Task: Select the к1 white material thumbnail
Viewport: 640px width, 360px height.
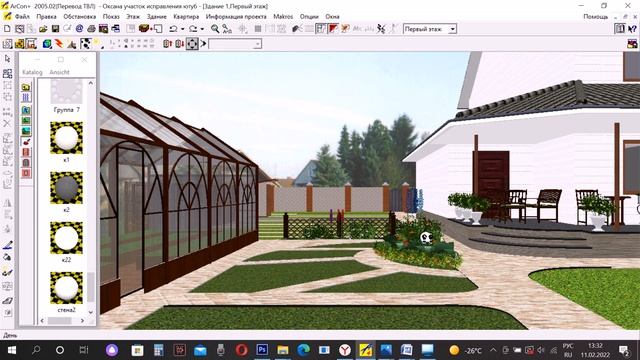Action: point(66,138)
